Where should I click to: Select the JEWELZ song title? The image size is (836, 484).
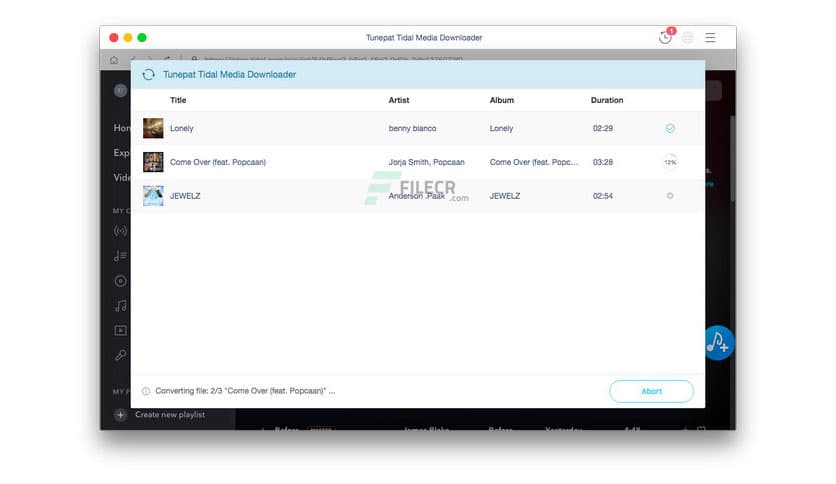[185, 196]
